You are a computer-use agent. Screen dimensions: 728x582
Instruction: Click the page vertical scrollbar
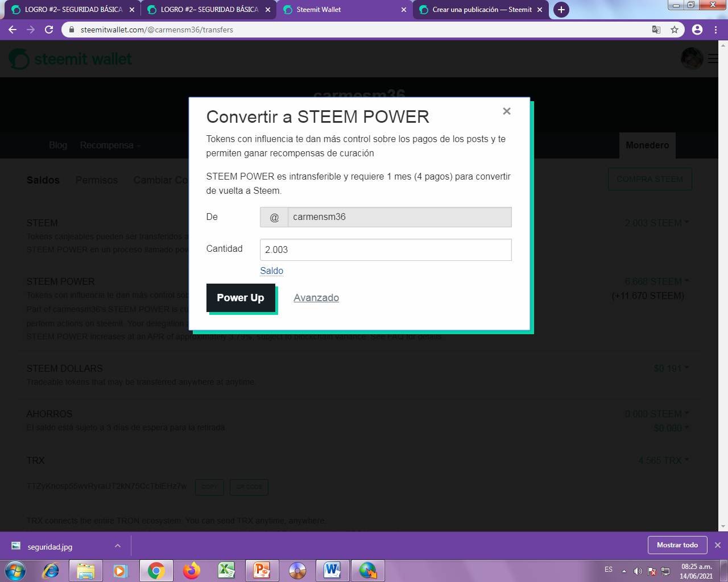(x=723, y=286)
